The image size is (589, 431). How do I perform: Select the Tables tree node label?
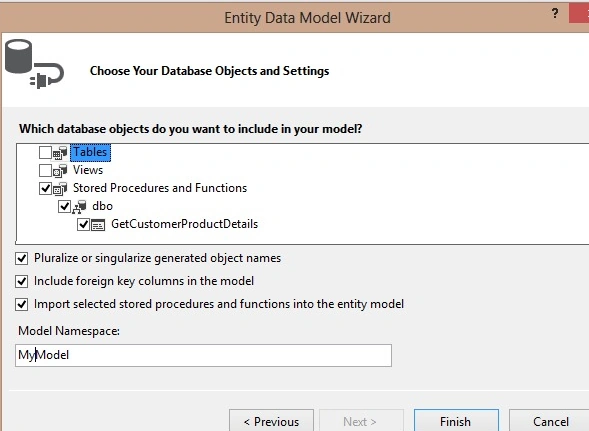point(90,152)
